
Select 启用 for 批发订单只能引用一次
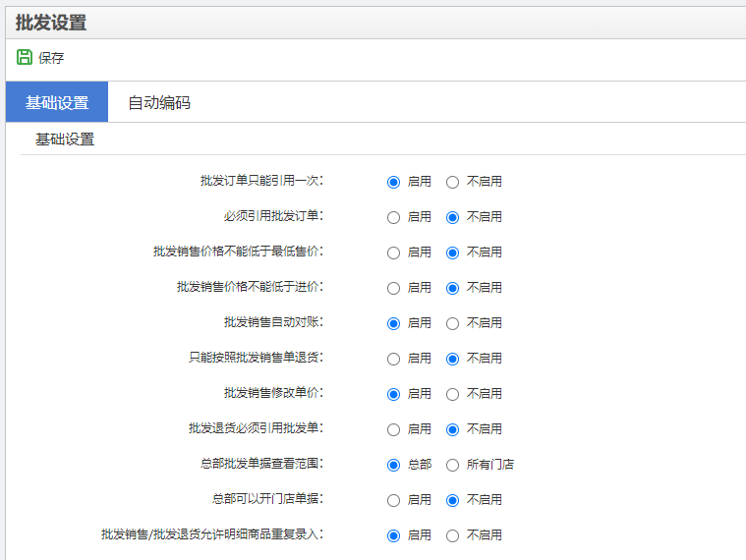pyautogui.click(x=393, y=182)
